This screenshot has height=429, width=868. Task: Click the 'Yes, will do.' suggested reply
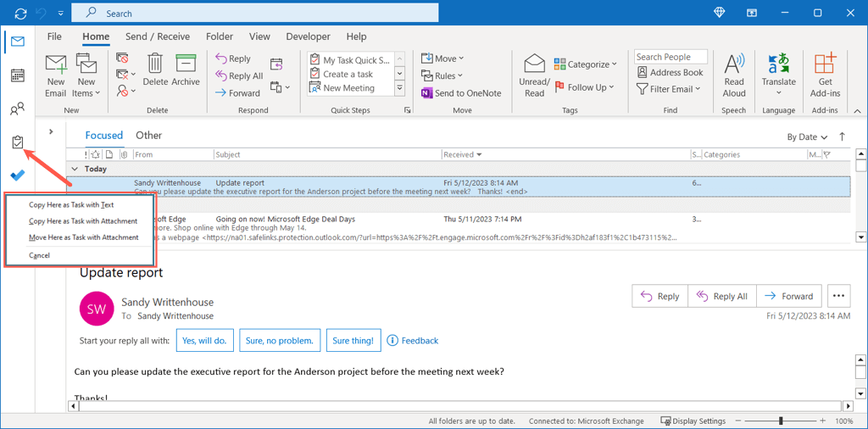coord(204,341)
